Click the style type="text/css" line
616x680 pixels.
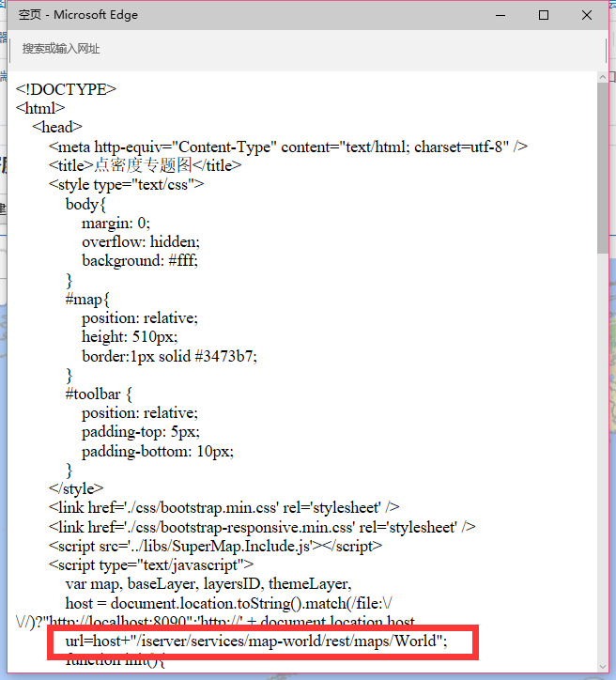(126, 185)
